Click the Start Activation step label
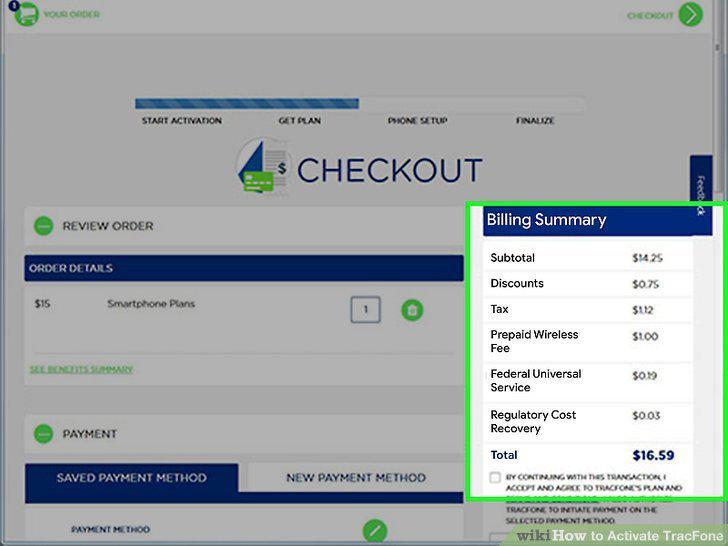This screenshot has height=546, width=728. tap(182, 121)
